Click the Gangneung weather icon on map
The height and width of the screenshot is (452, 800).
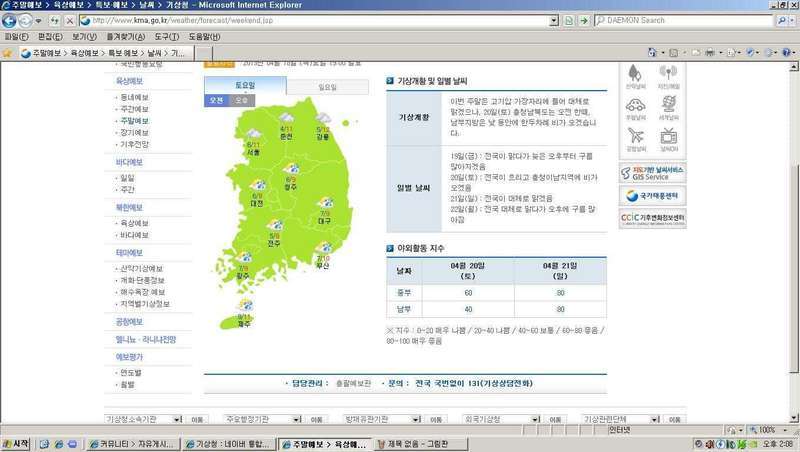tap(323, 119)
